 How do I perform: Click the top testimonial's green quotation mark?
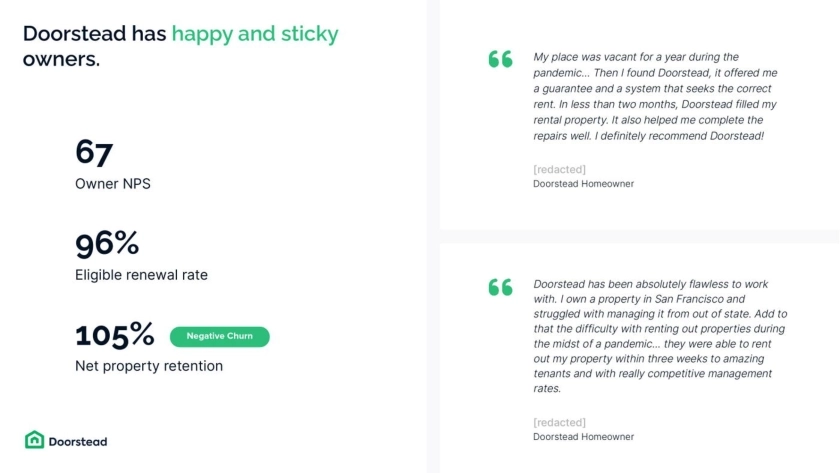(500, 59)
